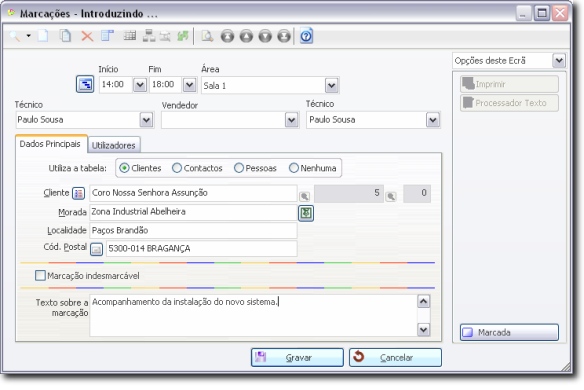Switch to the Dados Principais tab
Screen dimensions: 584x390
tap(51, 144)
